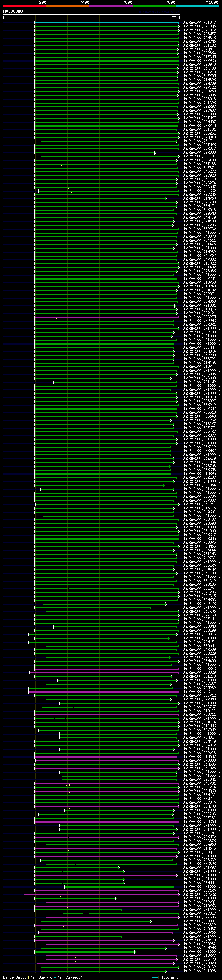Select the UniRef100_Q5CPY1 label
Screen dimensions: 222x980
pyautogui.click(x=199, y=504)
